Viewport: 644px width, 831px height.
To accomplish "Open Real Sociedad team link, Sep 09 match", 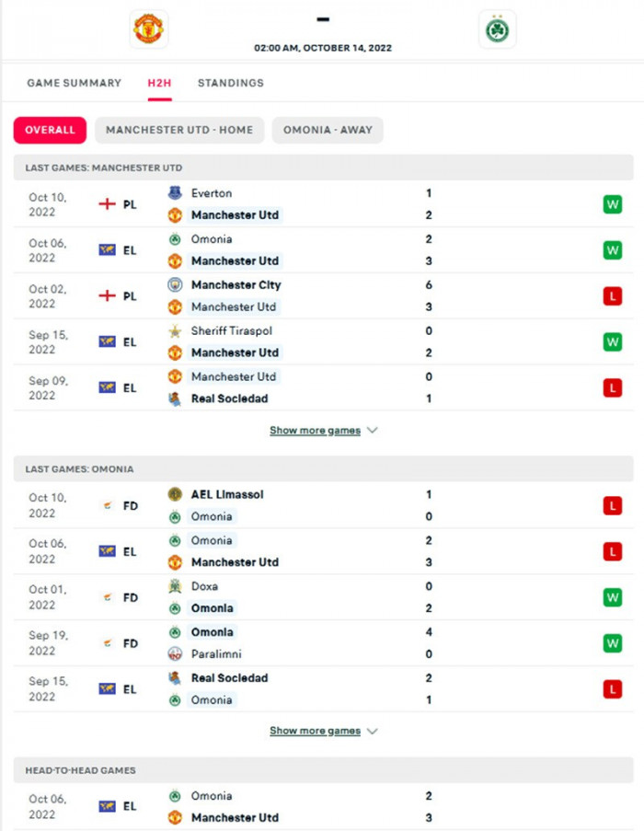I will point(229,398).
